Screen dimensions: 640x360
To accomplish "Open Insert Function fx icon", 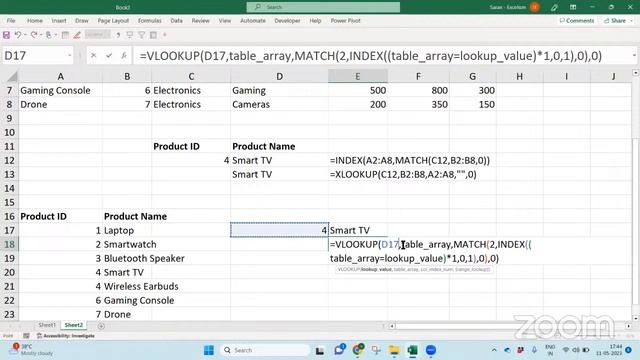I will [124, 56].
